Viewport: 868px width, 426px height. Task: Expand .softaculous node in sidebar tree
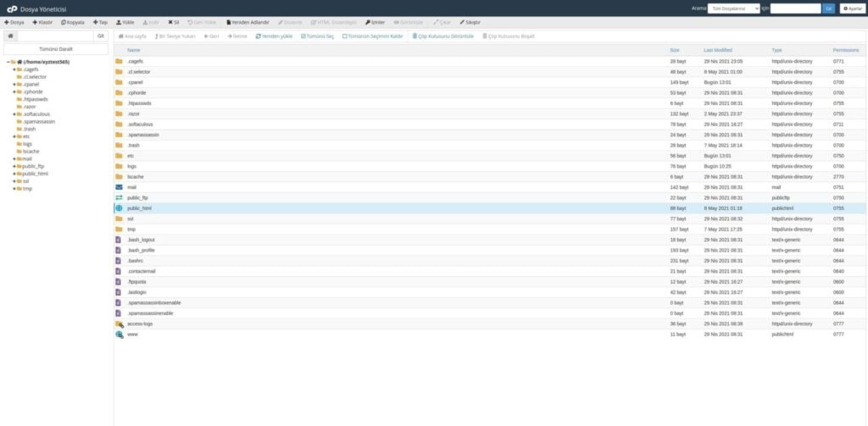(14, 114)
